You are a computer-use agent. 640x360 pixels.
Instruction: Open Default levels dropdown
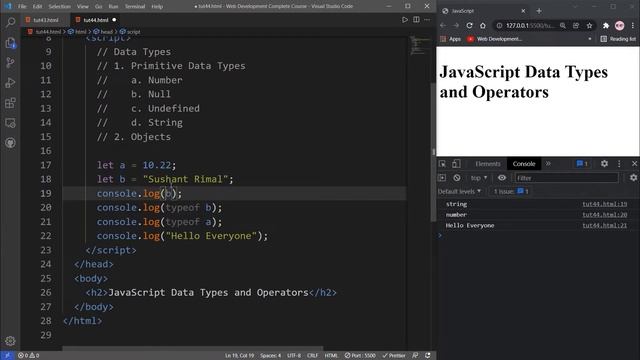pyautogui.click(x=459, y=191)
